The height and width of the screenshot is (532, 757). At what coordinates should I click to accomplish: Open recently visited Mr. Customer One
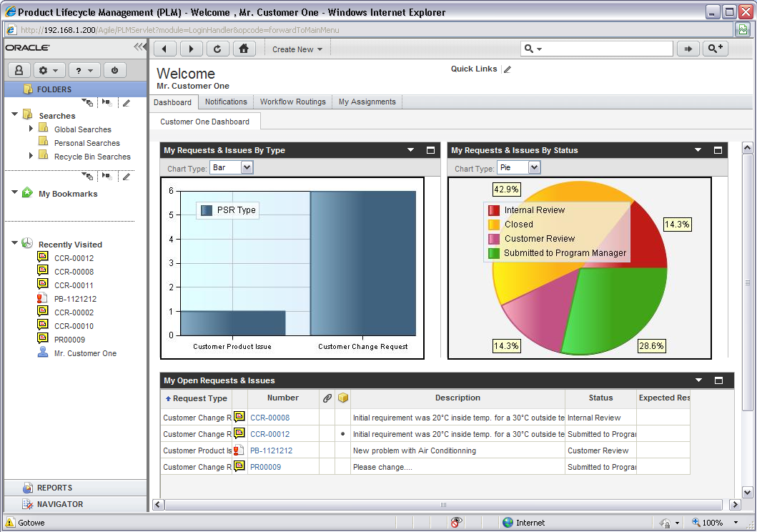pos(86,353)
